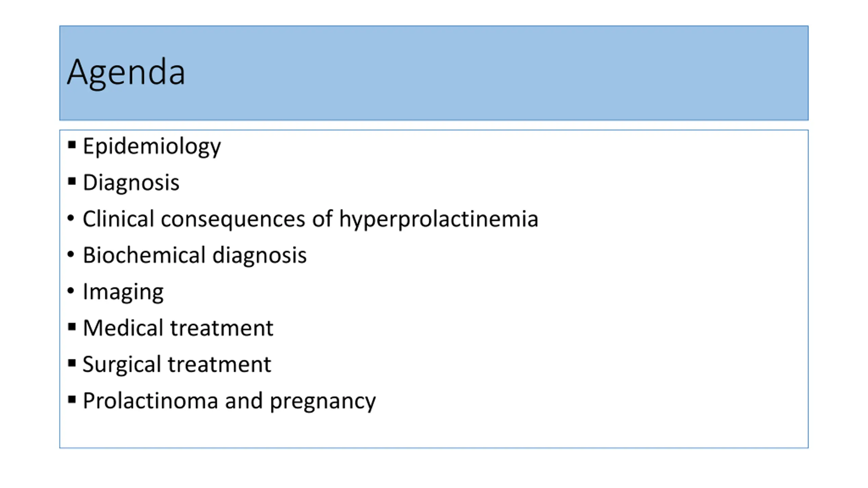Click empty space below the last bullet
Viewport: 868px width, 488px height.
(434, 430)
